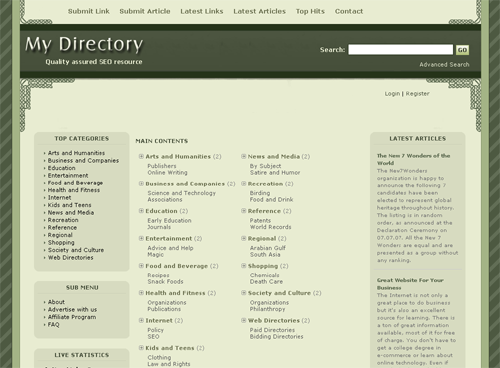Expand the Education category plus icon
The height and width of the screenshot is (368, 500).
(x=141, y=211)
